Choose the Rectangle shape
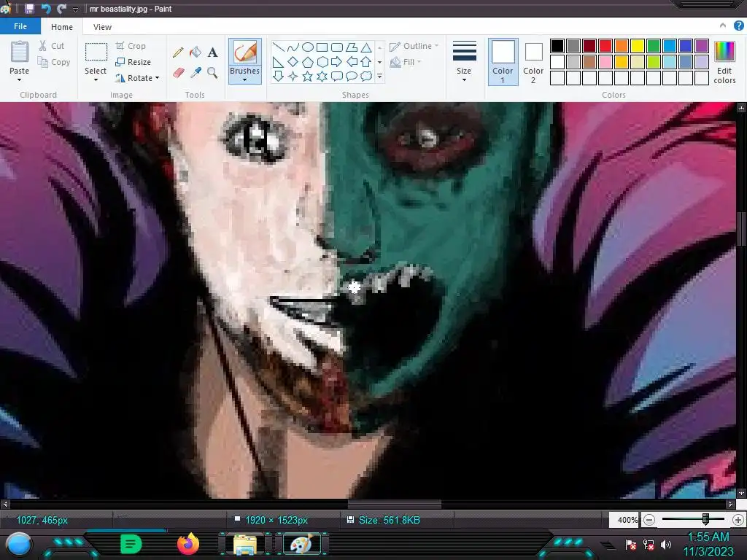This screenshot has height=560, width=747. [x=322, y=47]
